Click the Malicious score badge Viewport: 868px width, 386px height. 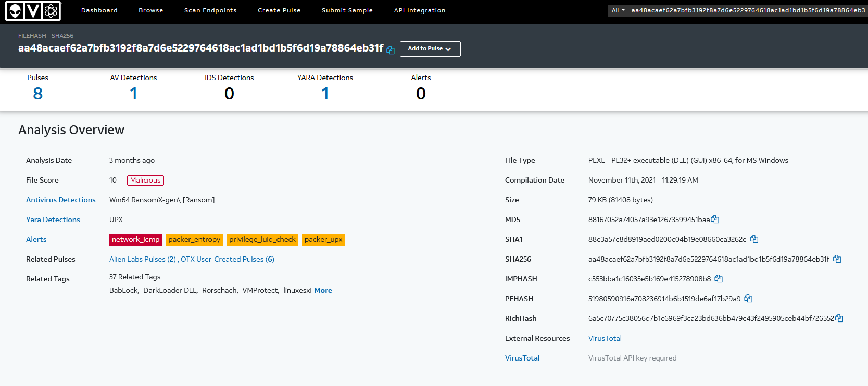tap(145, 181)
